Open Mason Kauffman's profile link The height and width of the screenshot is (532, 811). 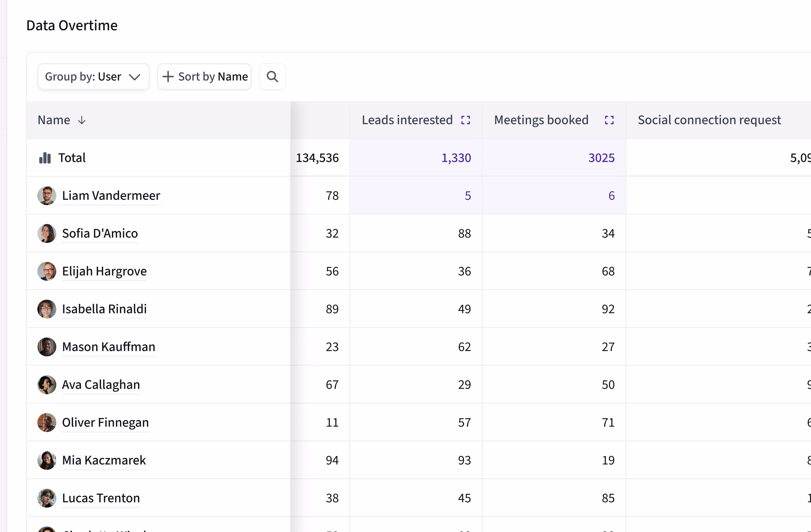point(109,347)
